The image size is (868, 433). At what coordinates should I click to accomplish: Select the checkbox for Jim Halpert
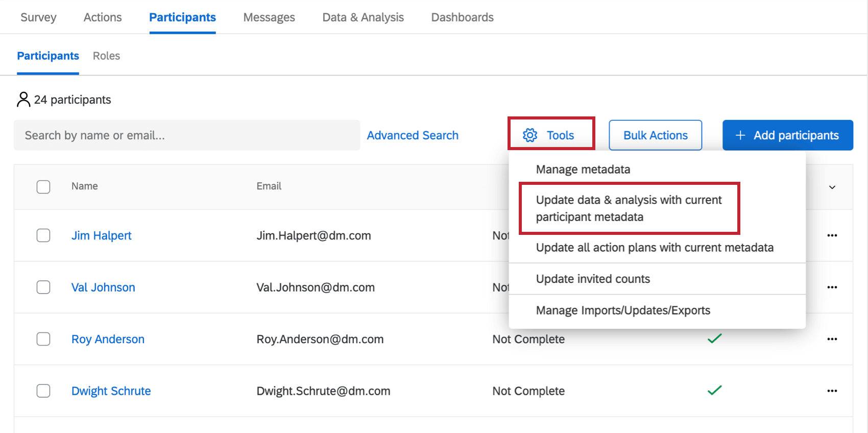(43, 235)
